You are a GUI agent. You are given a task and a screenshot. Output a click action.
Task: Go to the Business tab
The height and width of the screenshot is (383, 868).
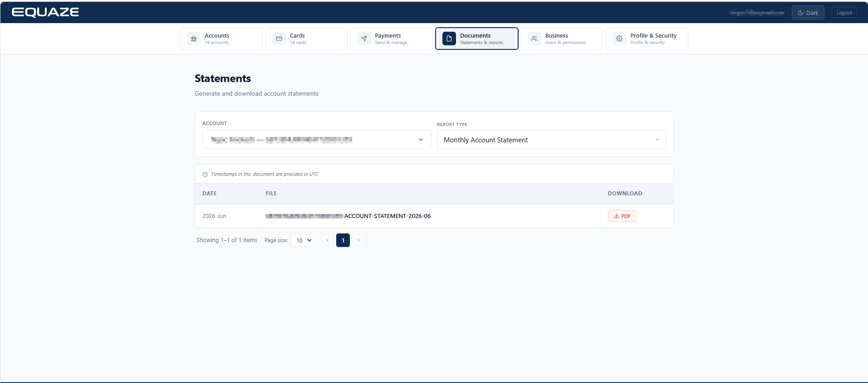(562, 39)
